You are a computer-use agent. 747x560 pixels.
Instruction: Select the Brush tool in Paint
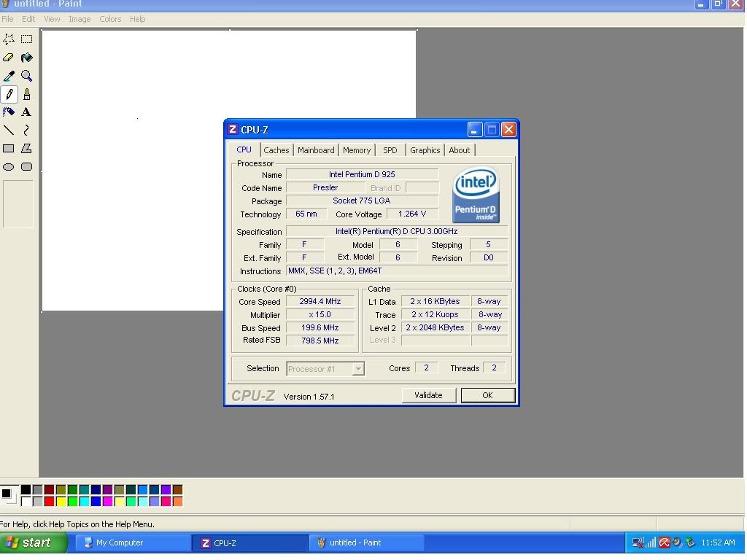coord(27,94)
